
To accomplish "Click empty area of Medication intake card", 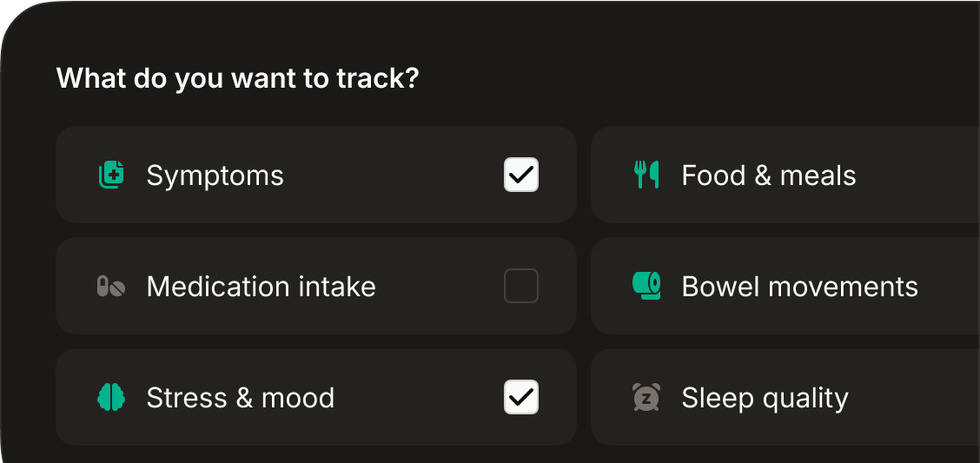I will click(438, 286).
